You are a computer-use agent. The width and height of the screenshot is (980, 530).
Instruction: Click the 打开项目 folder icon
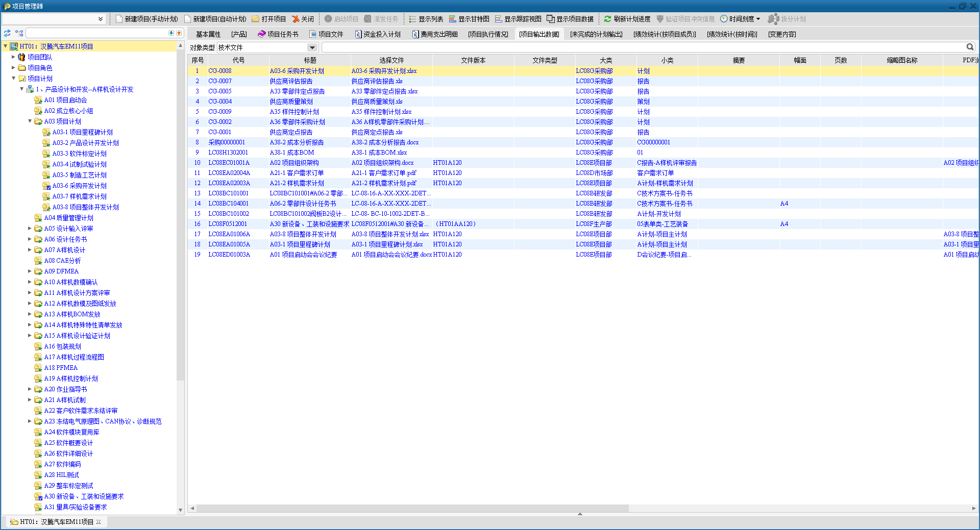256,19
